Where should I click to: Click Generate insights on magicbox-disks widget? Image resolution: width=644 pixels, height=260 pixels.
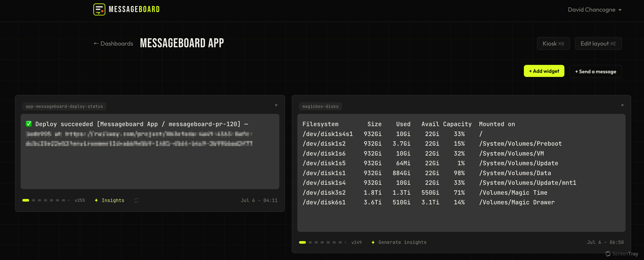tap(399, 242)
